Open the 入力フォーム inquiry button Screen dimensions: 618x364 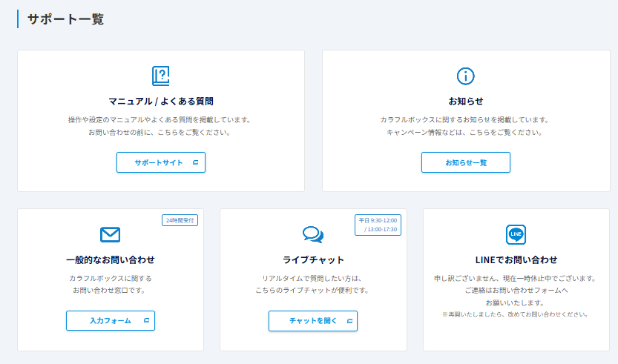coord(111,321)
